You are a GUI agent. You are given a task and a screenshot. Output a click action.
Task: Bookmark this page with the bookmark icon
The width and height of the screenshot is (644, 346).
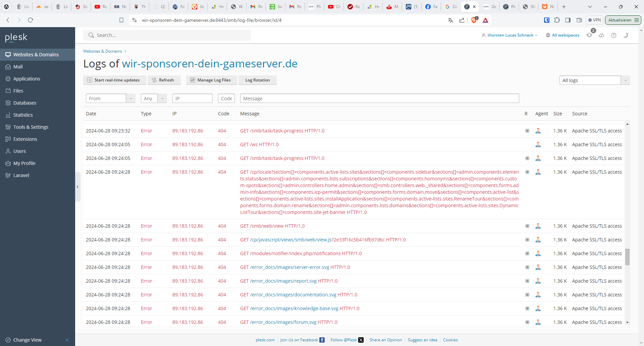[121, 20]
